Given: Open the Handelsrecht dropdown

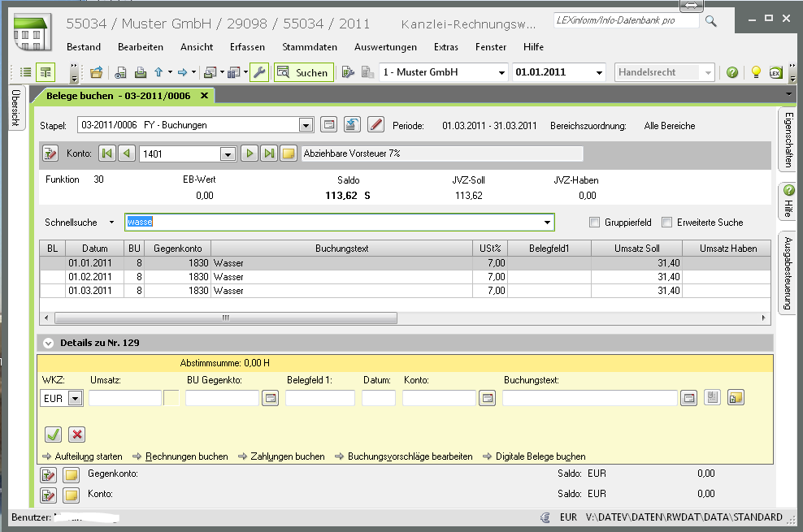Looking at the screenshot, I should pyautogui.click(x=708, y=72).
